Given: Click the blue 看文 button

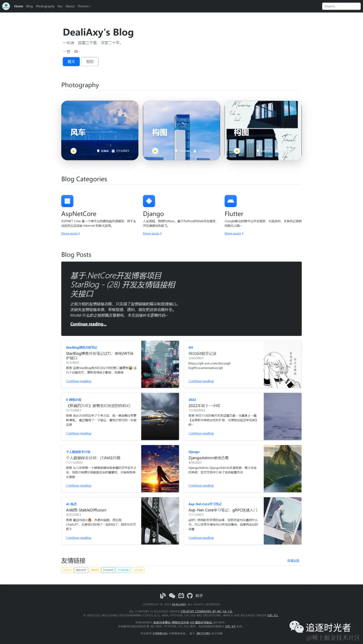Looking at the screenshot, I should 71,62.
